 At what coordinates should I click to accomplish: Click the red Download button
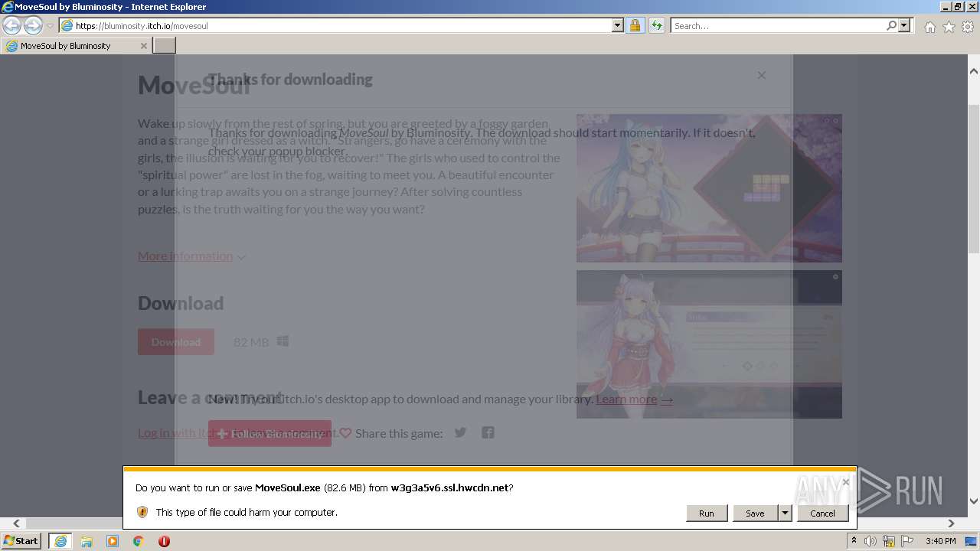176,341
